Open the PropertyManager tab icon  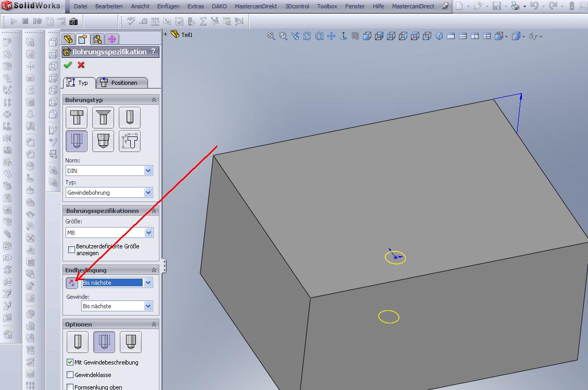point(83,39)
